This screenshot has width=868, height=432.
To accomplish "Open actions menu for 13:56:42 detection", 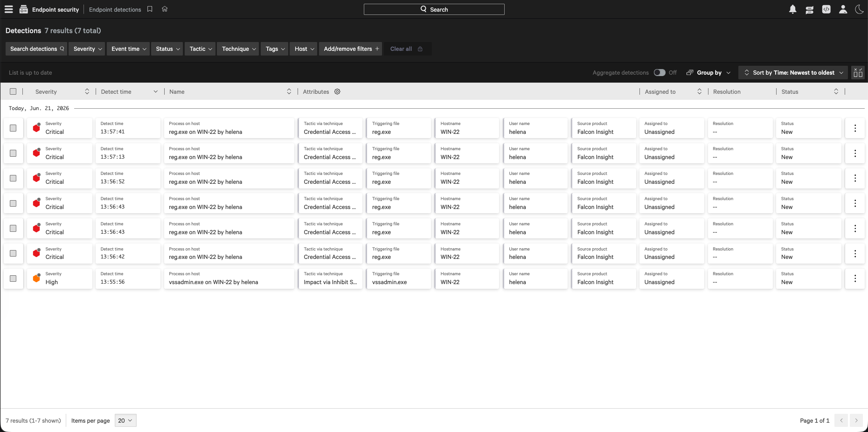I will 855,253.
